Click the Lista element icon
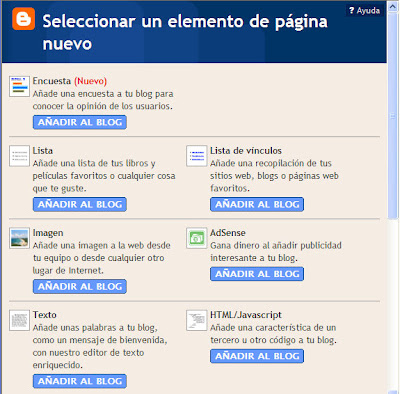The height and width of the screenshot is (394, 400). (19, 156)
